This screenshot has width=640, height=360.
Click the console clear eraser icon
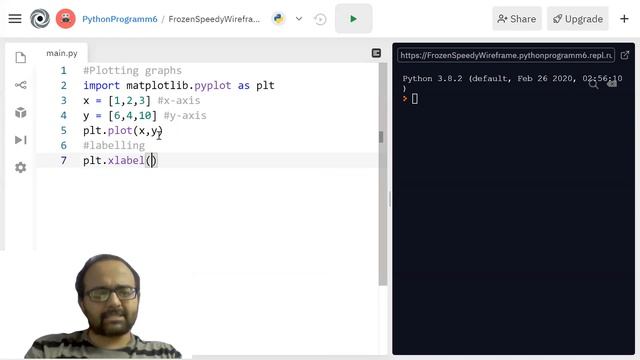tap(611, 84)
